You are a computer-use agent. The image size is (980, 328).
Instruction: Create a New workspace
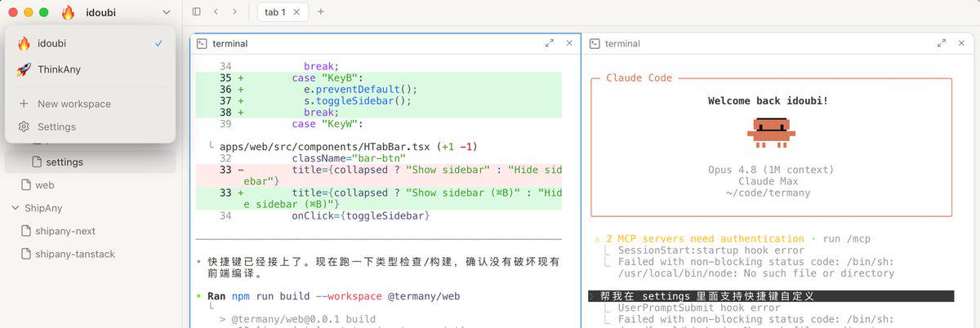pos(90,104)
